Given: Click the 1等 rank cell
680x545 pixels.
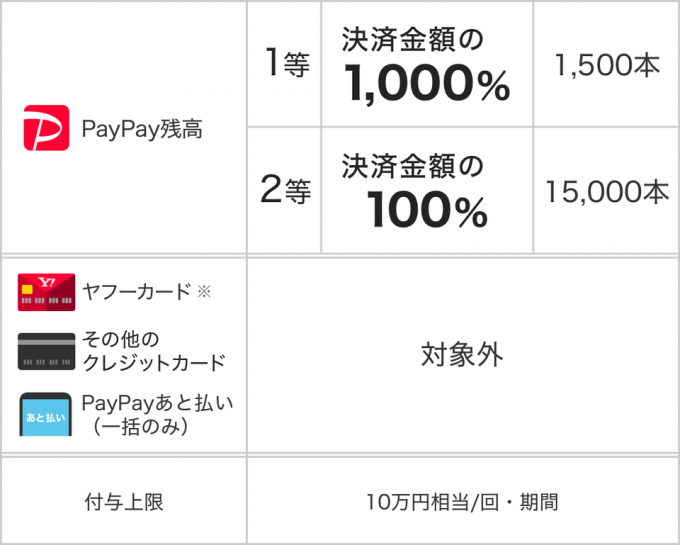Looking at the screenshot, I should (x=284, y=64).
